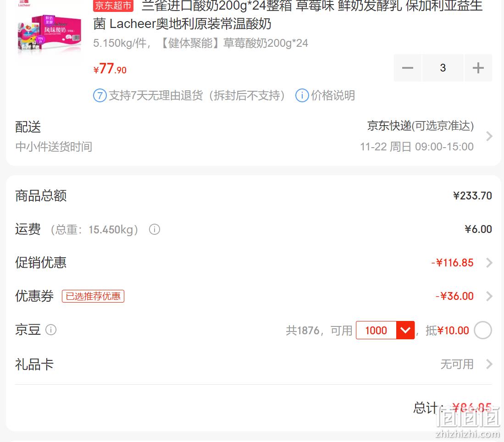Image resolution: width=504 pixels, height=442 pixels.
Task: Decrease quantity with the minus button
Action: (408, 68)
